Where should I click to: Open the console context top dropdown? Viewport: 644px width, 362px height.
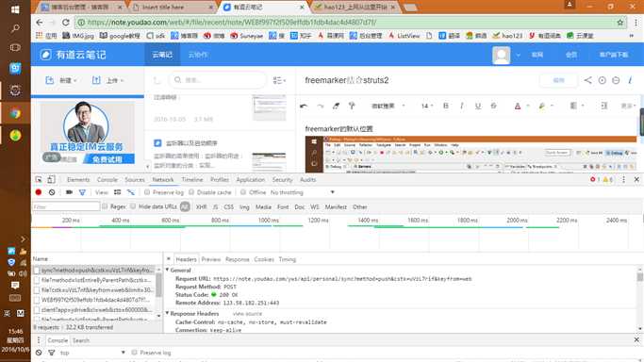pyautogui.click(x=92, y=353)
